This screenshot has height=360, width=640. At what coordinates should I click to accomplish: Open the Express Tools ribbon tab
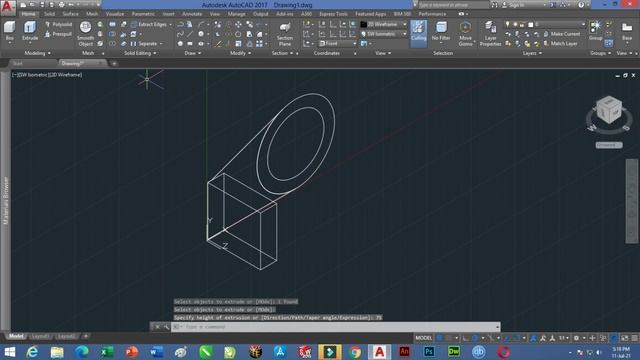(x=333, y=14)
